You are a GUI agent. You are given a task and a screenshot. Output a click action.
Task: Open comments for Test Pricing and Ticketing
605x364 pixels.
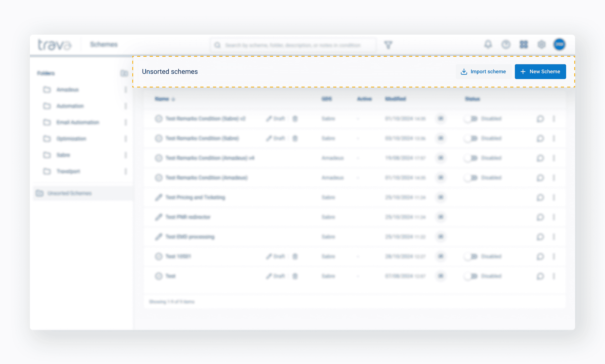[x=540, y=197]
